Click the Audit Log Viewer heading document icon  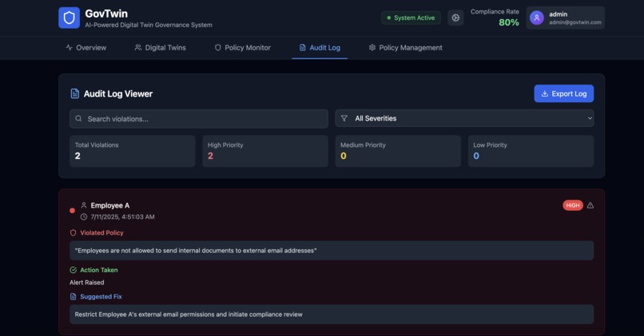[x=75, y=93]
